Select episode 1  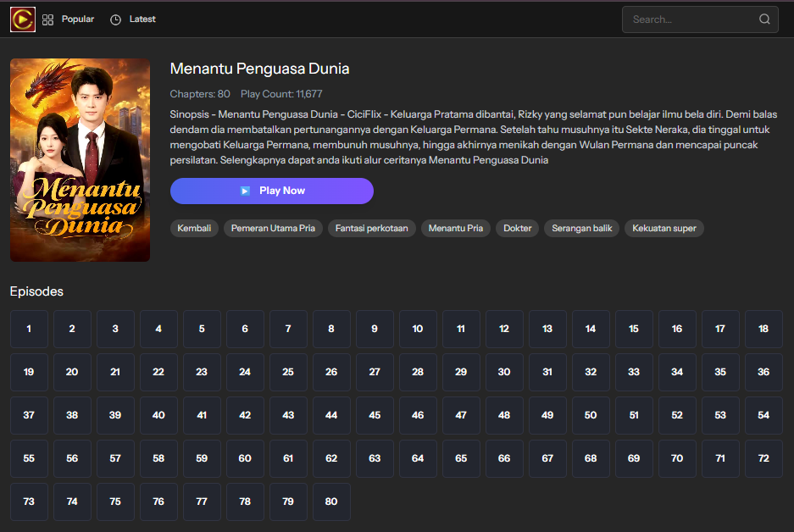pyautogui.click(x=29, y=329)
